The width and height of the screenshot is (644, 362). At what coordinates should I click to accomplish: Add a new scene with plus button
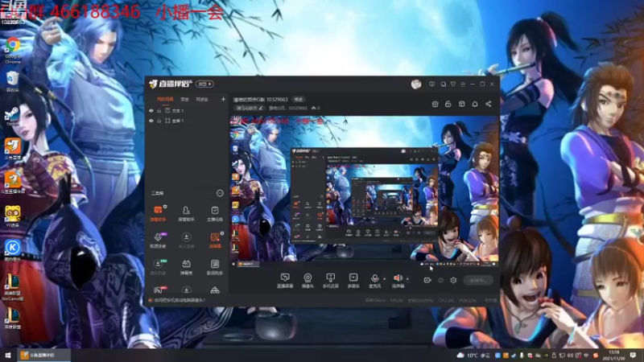click(223, 99)
